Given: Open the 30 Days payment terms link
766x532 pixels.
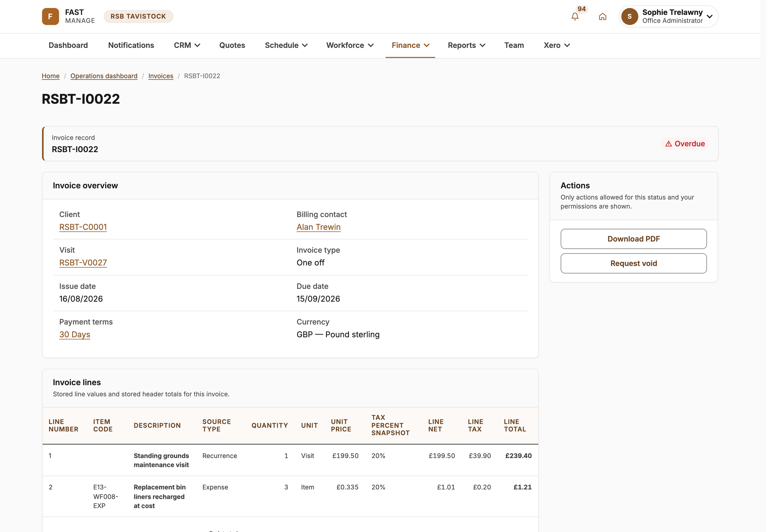Looking at the screenshot, I should (75, 334).
